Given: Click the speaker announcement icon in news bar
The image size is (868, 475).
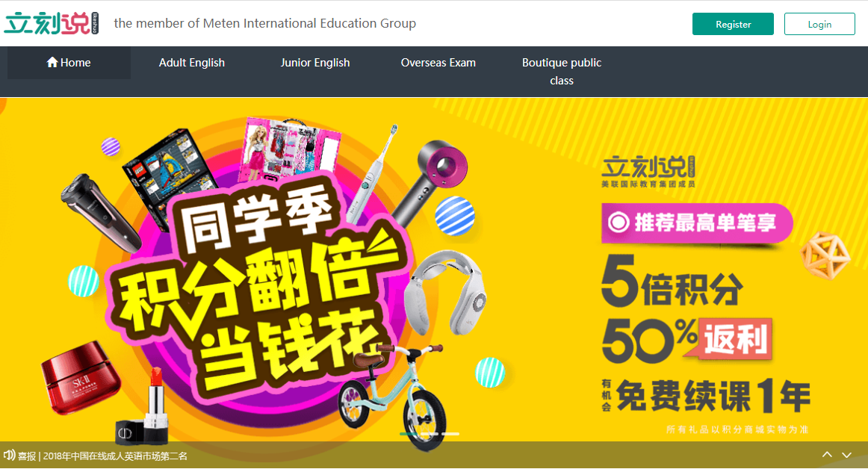Looking at the screenshot, I should point(9,456).
